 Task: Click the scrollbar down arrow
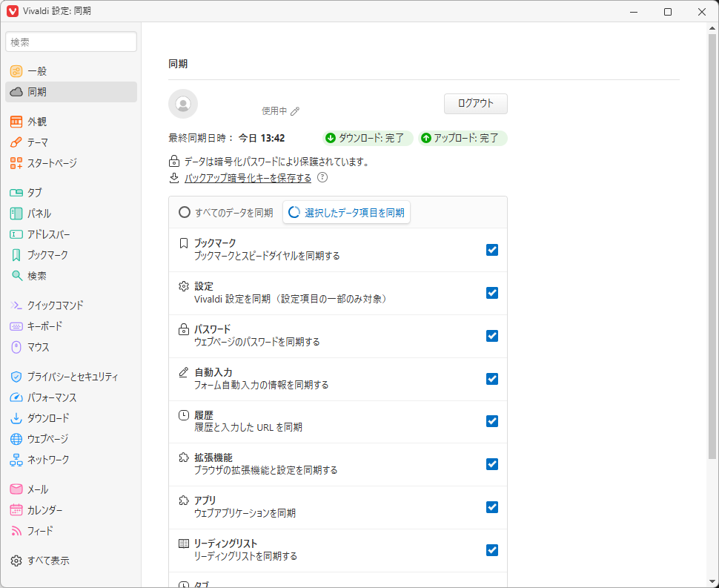pos(712,581)
